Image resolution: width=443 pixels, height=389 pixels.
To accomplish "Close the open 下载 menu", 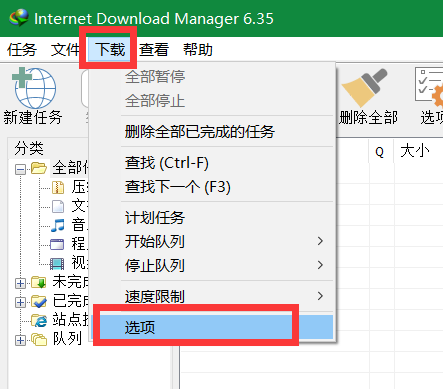I will click(x=109, y=50).
